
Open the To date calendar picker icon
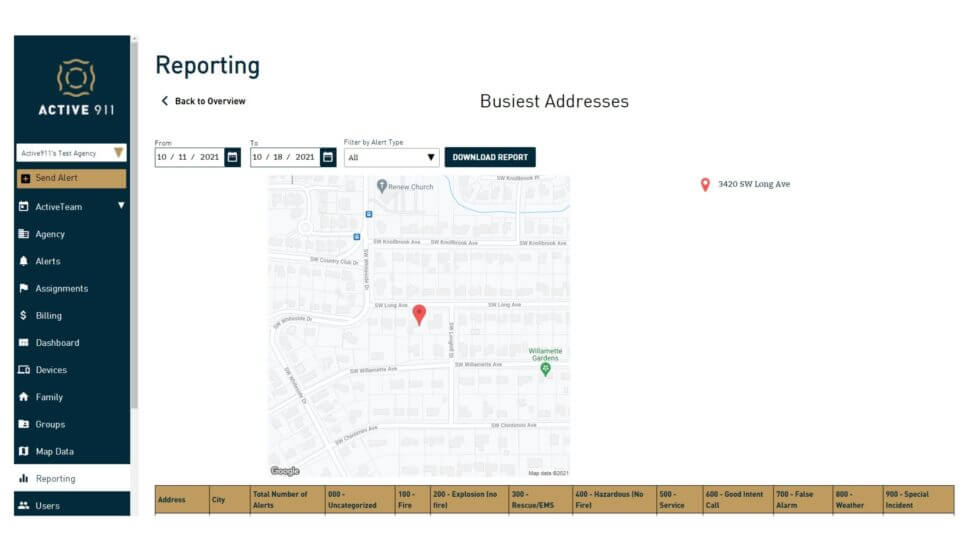[x=328, y=157]
